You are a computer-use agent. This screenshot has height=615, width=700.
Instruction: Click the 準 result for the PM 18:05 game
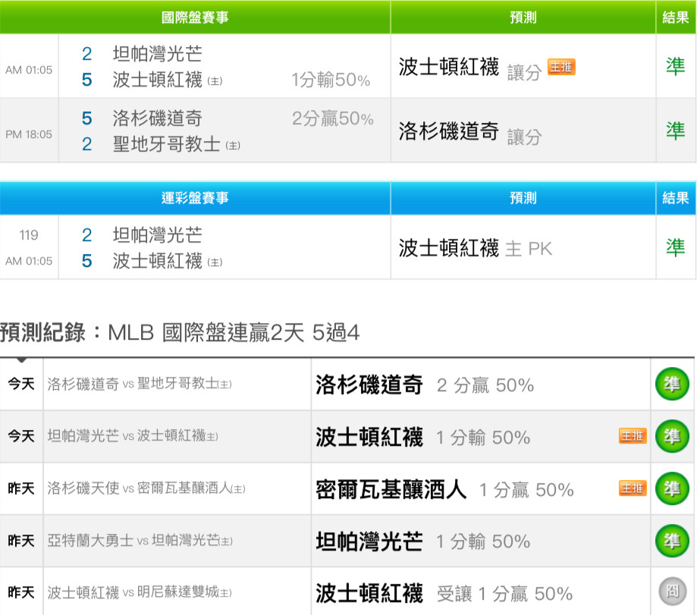676,130
